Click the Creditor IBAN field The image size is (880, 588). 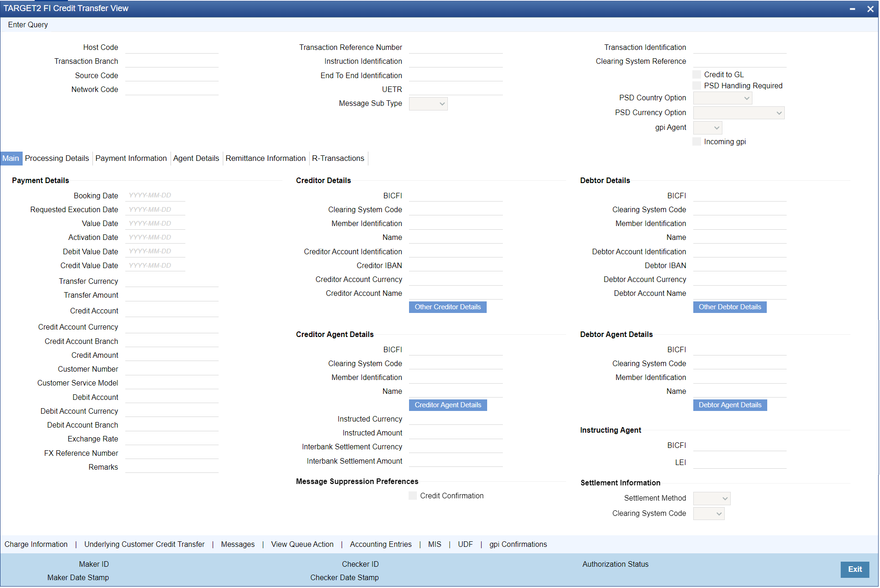456,265
